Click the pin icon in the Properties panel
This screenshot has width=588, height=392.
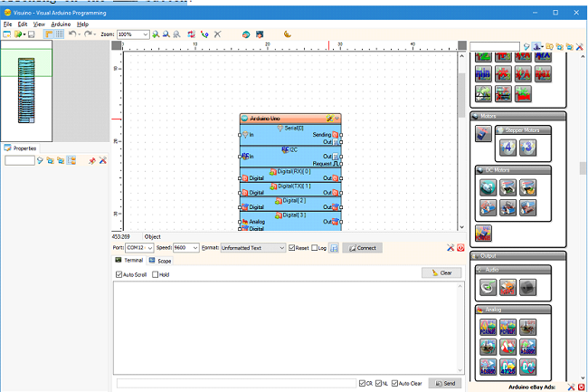pyautogui.click(x=92, y=161)
